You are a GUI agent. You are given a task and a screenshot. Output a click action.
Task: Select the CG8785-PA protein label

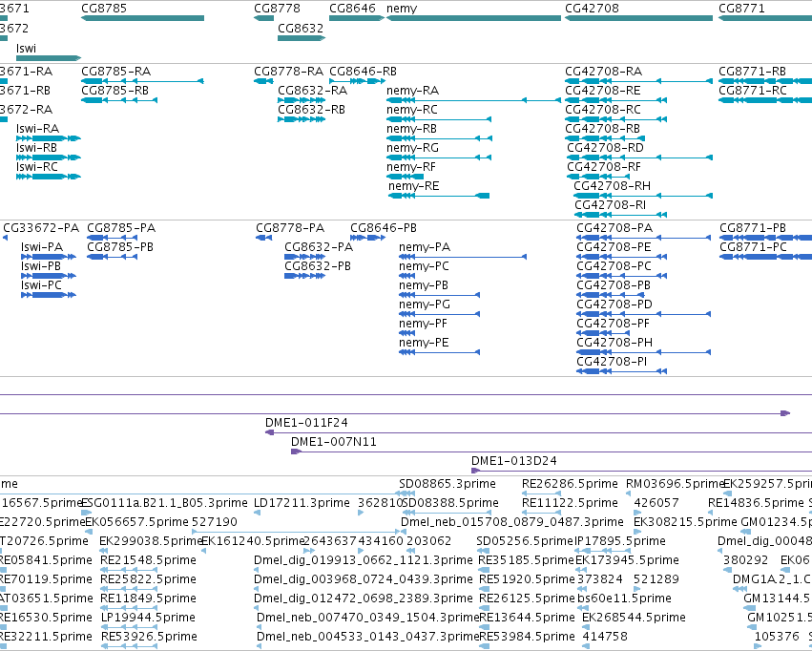121,228
